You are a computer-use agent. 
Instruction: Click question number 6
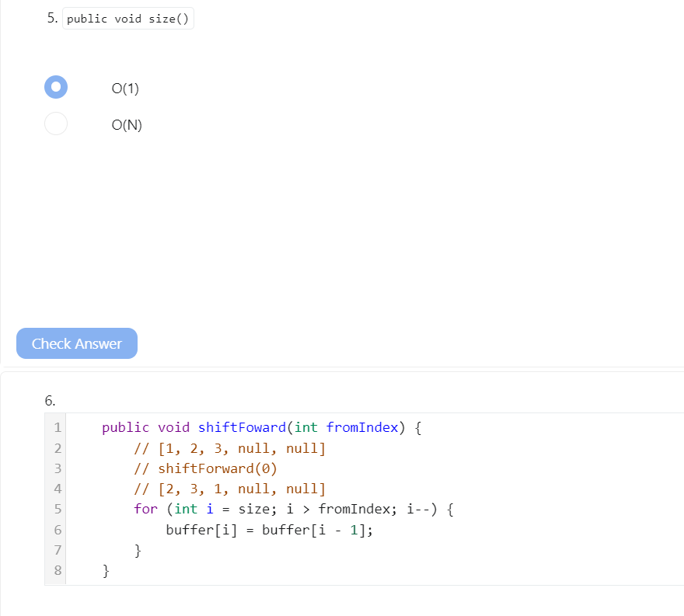[x=50, y=400]
